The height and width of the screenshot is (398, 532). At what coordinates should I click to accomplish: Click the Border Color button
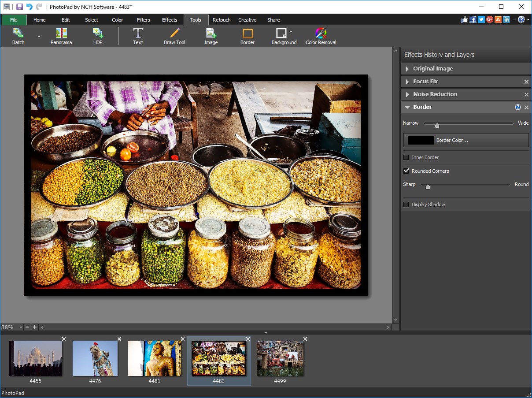tap(467, 140)
